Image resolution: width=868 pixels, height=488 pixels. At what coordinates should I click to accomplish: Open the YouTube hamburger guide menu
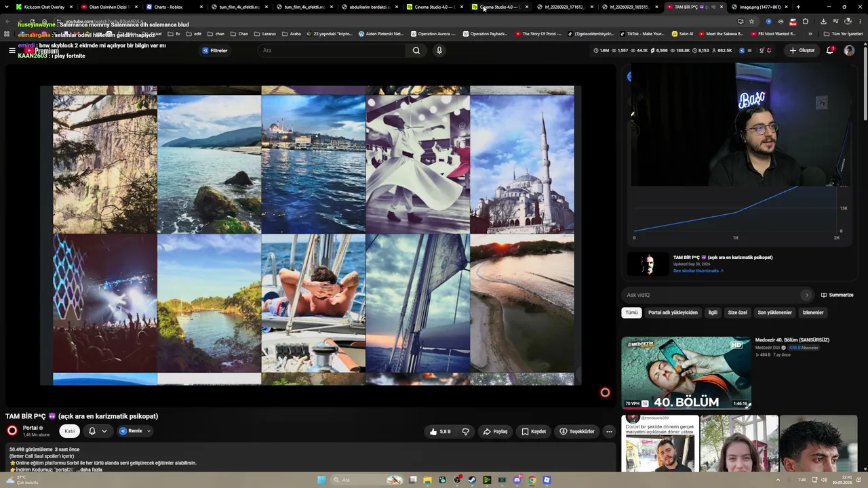click(12, 50)
